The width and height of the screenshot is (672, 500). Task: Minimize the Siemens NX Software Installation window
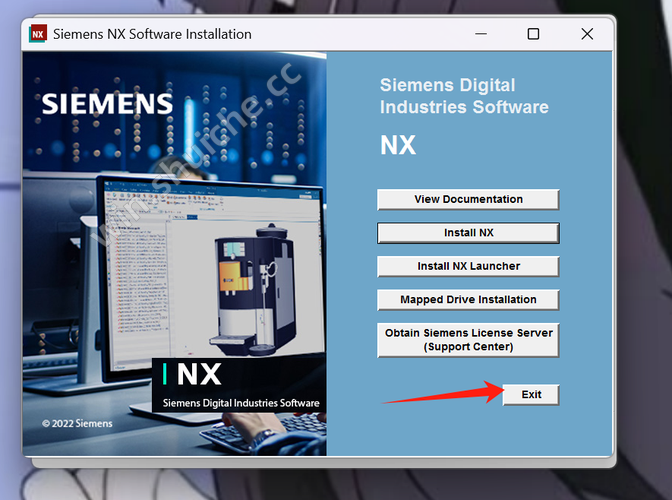point(481,34)
